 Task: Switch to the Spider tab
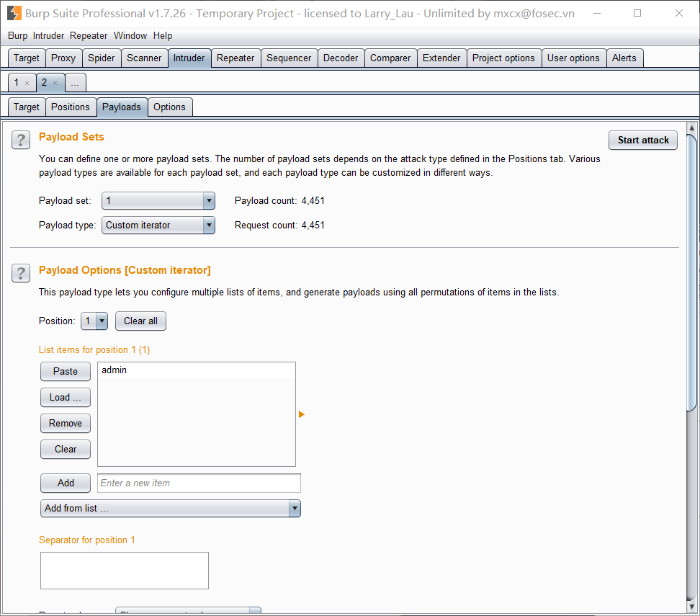coord(102,58)
